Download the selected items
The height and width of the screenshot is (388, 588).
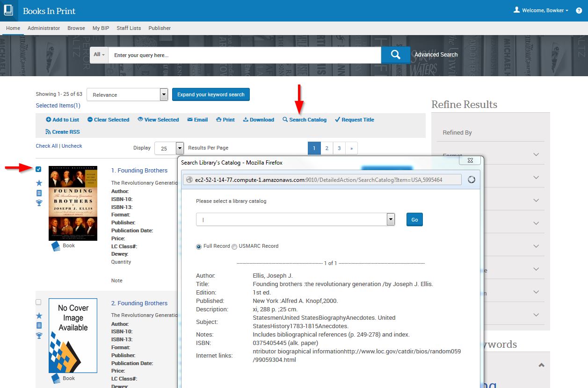point(259,120)
